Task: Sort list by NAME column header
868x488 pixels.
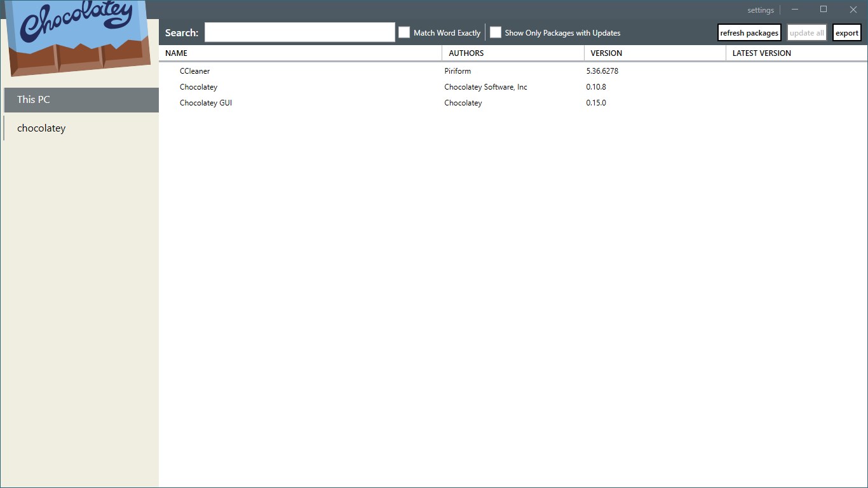Action: click(300, 53)
